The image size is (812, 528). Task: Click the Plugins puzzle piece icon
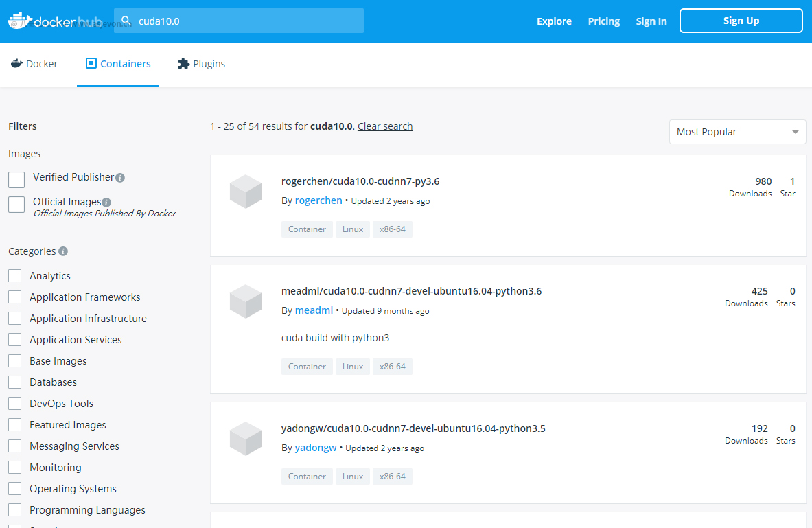click(183, 64)
